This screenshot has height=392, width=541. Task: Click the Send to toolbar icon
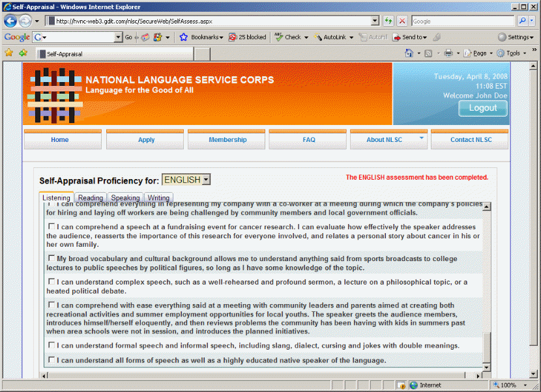[x=397, y=37]
